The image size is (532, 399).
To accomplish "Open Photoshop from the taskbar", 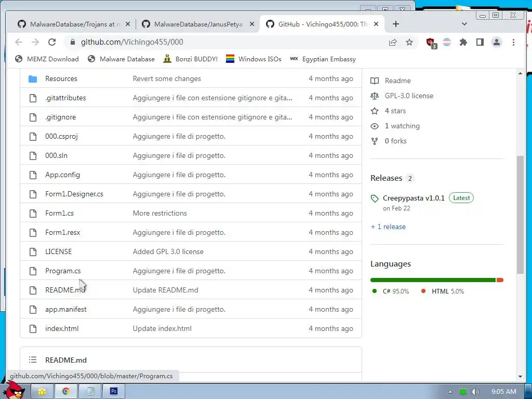I will click(x=114, y=392).
